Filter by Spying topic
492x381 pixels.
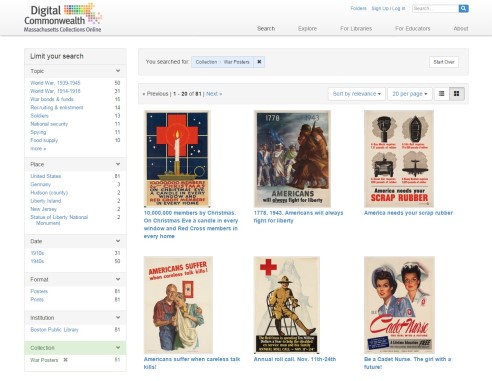(x=38, y=132)
